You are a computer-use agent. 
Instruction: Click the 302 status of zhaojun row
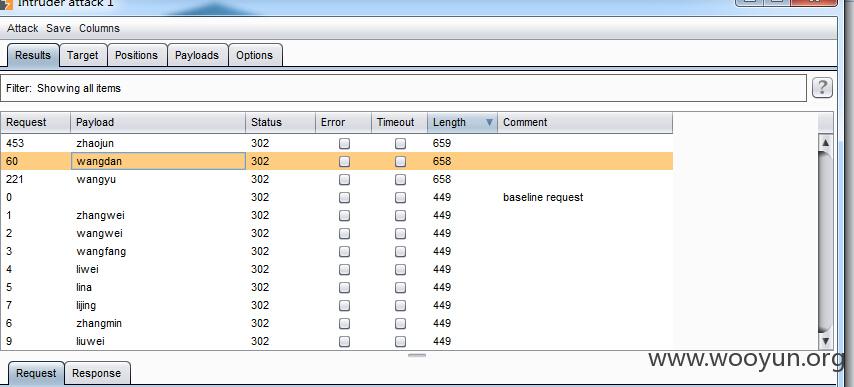[260, 144]
